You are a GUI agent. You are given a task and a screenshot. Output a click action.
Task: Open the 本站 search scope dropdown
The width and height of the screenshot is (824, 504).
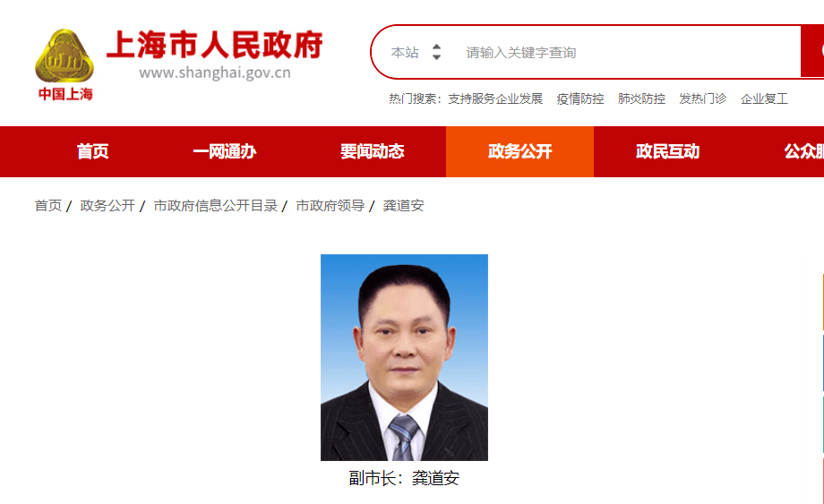(x=416, y=53)
